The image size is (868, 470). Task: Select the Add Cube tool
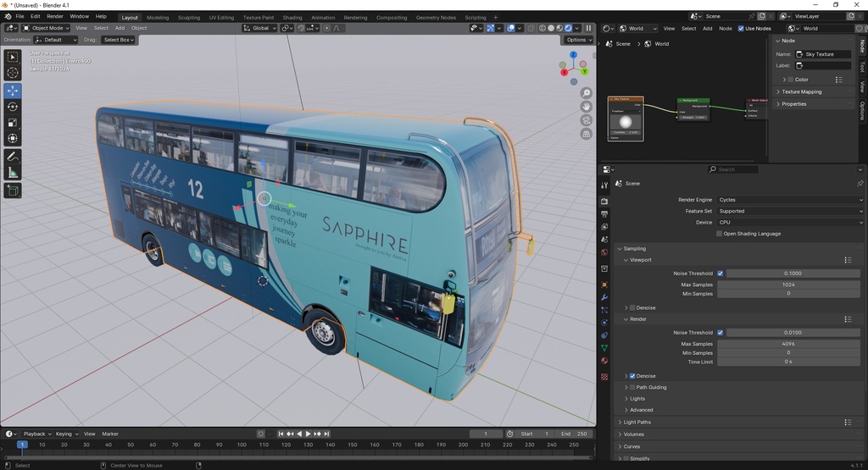coord(13,191)
